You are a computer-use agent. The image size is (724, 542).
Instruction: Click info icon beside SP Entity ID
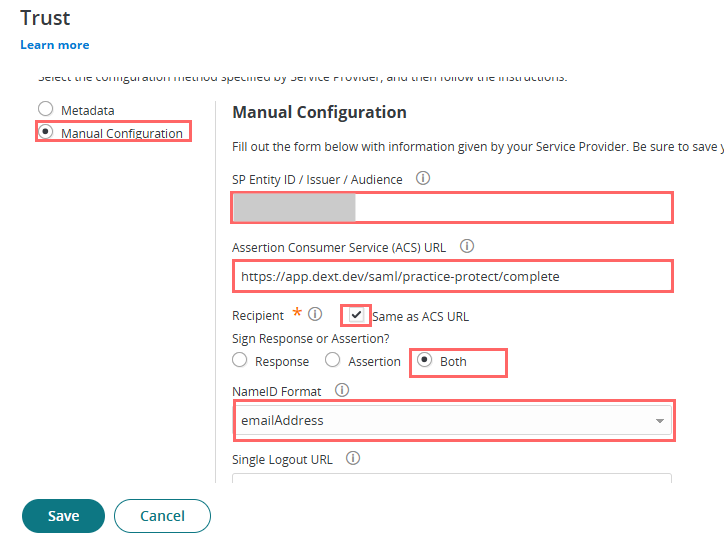[x=422, y=180]
